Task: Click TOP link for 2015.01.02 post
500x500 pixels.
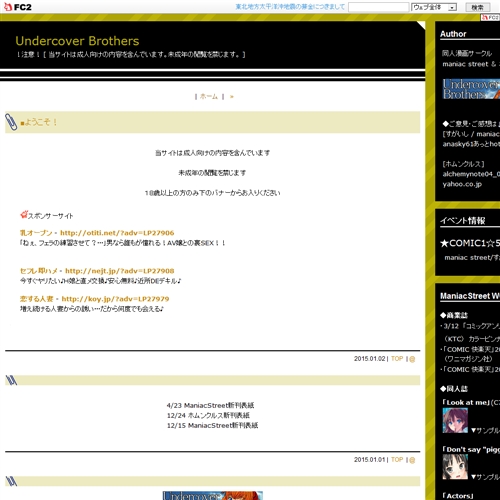Action: tap(397, 359)
